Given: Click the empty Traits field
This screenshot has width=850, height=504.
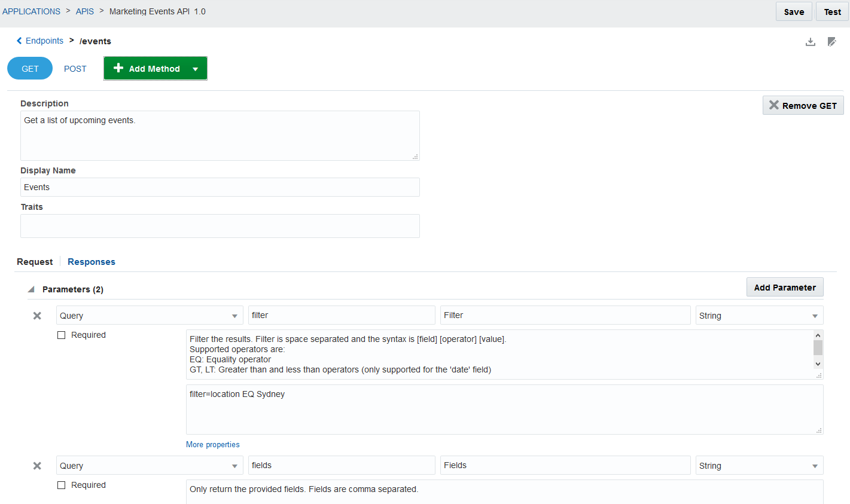Looking at the screenshot, I should click(220, 226).
